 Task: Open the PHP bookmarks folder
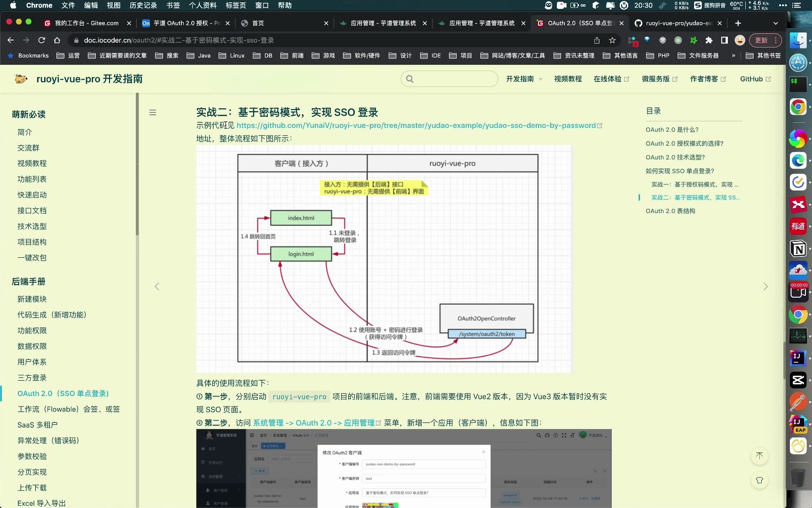(x=657, y=56)
